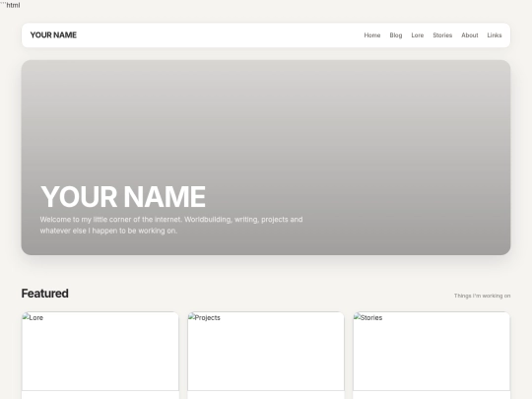Click the 'Things I'm working on' caption
The width and height of the screenshot is (532, 399).
(482, 296)
